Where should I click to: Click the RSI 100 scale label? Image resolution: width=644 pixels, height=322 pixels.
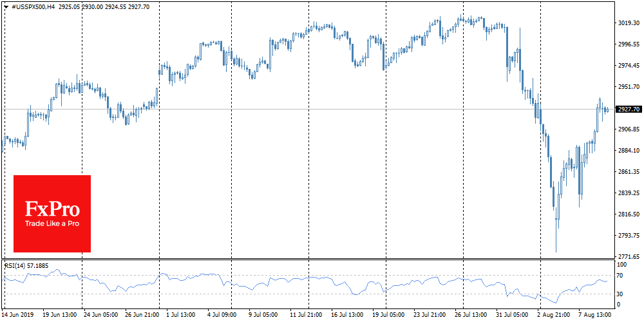(622, 265)
